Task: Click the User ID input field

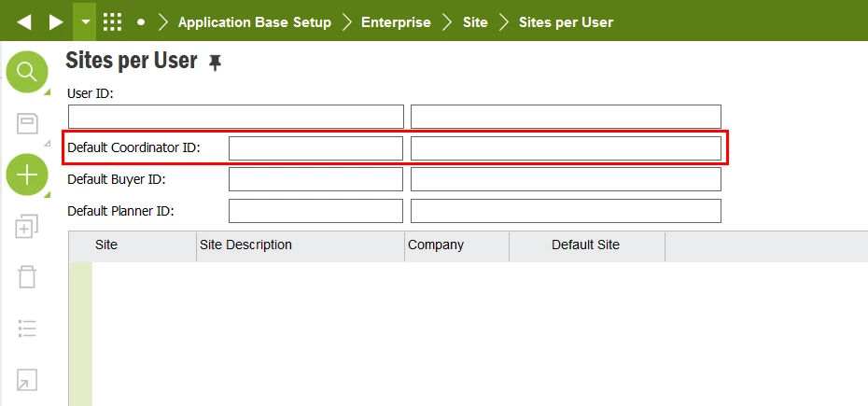Action: [236, 117]
